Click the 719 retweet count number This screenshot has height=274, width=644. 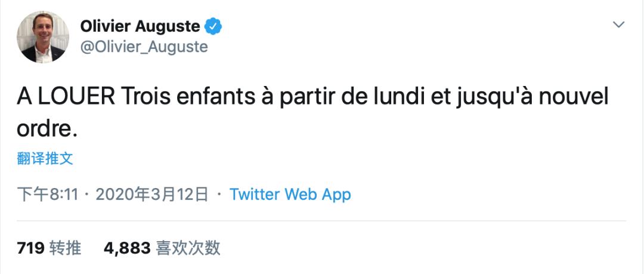(x=32, y=248)
